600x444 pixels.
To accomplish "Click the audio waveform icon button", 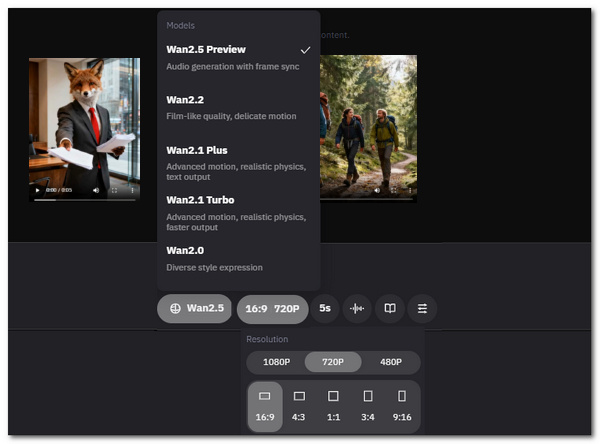I will click(x=357, y=309).
